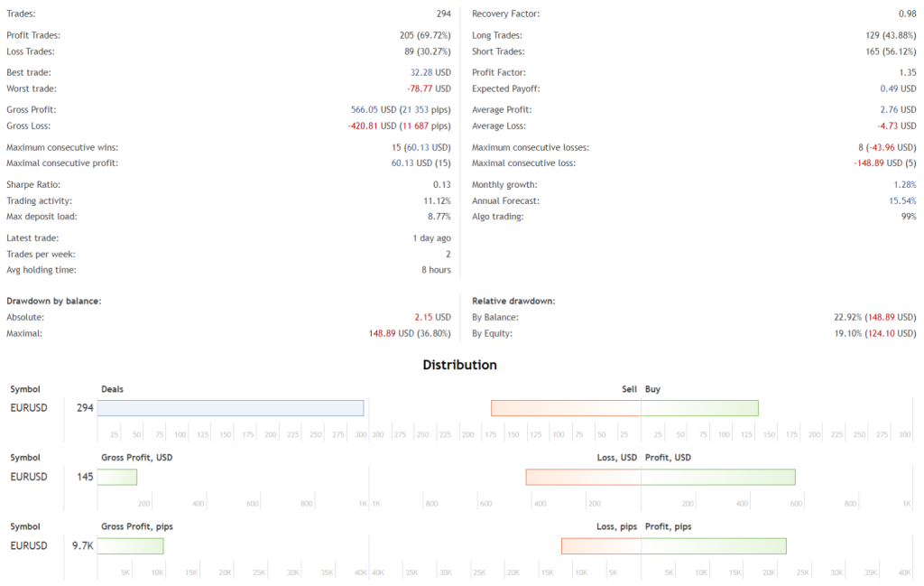
Task: Click the green Profit, USD bar
Action: tap(718, 477)
